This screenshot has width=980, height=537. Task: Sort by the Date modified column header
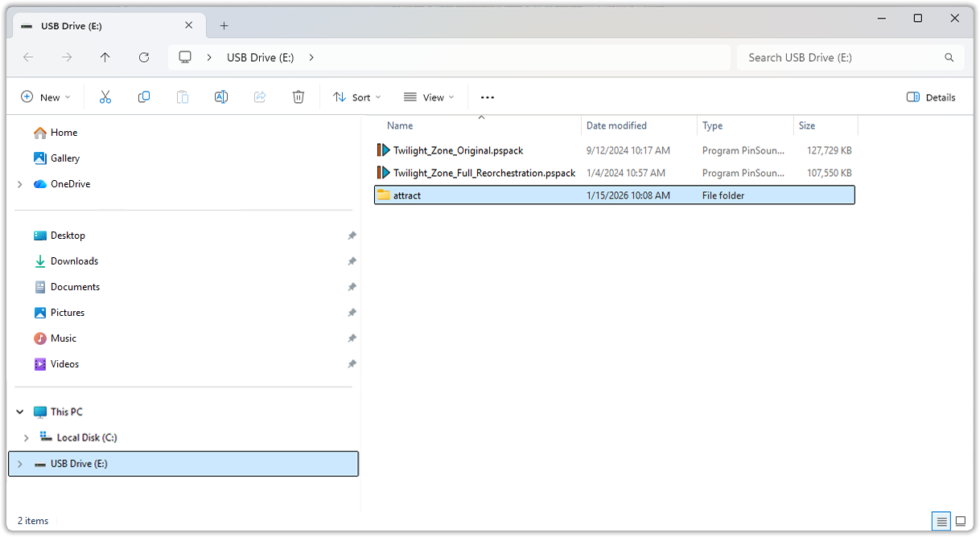616,125
